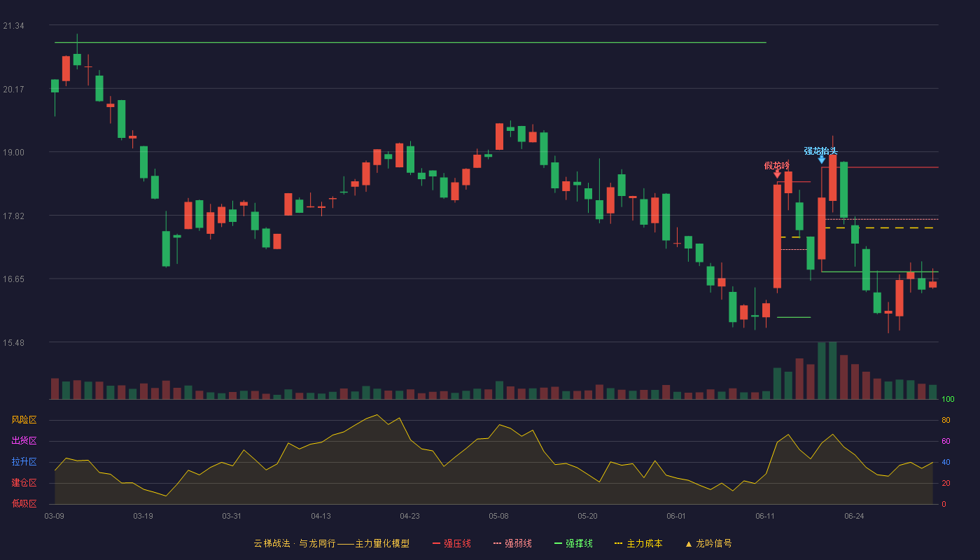Click the 04-23 date label
Image resolution: width=980 pixels, height=560 pixels.
click(x=409, y=516)
